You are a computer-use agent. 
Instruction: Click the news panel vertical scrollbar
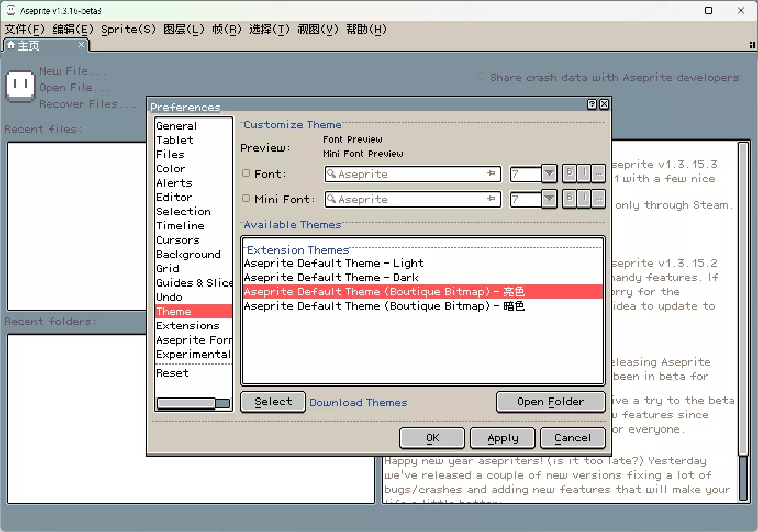(744, 321)
